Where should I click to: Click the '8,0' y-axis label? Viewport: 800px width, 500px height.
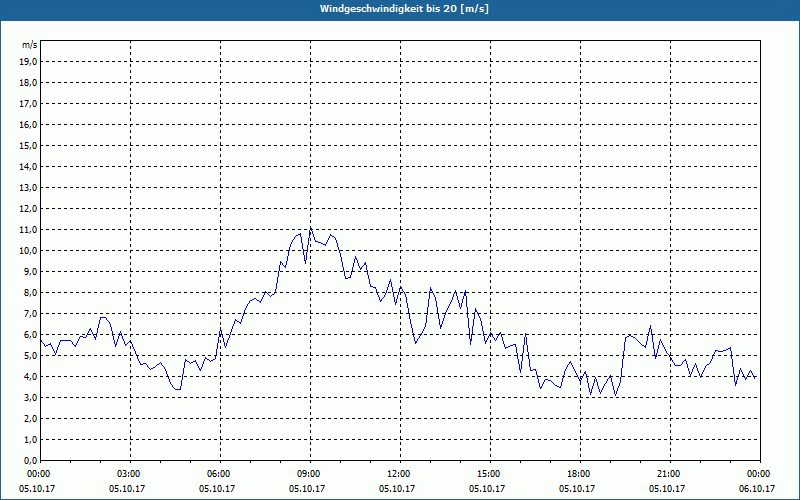pyautogui.click(x=31, y=293)
